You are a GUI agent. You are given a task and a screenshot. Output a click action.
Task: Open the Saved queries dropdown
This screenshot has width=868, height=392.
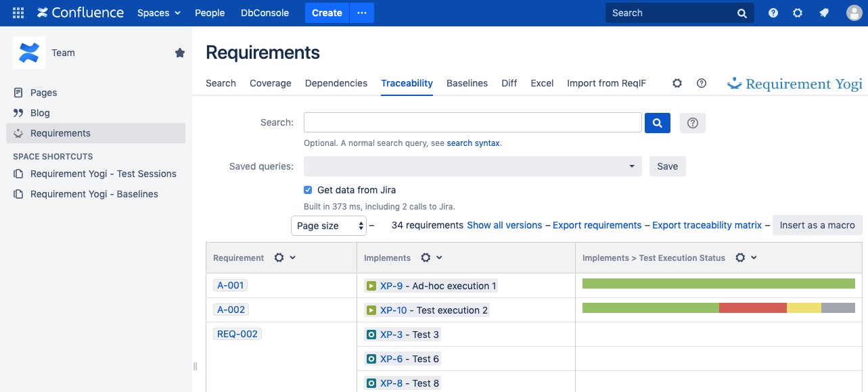pyautogui.click(x=472, y=166)
